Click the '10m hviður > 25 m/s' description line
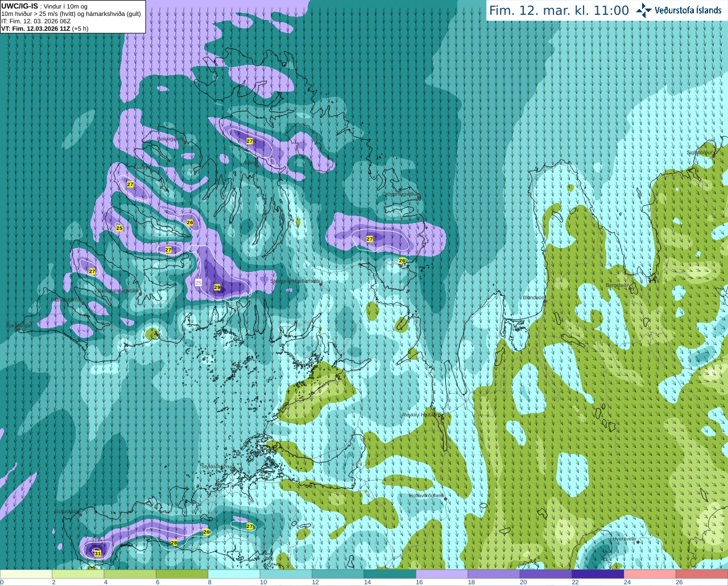Screen dimensions: 728x586 pyautogui.click(x=71, y=14)
